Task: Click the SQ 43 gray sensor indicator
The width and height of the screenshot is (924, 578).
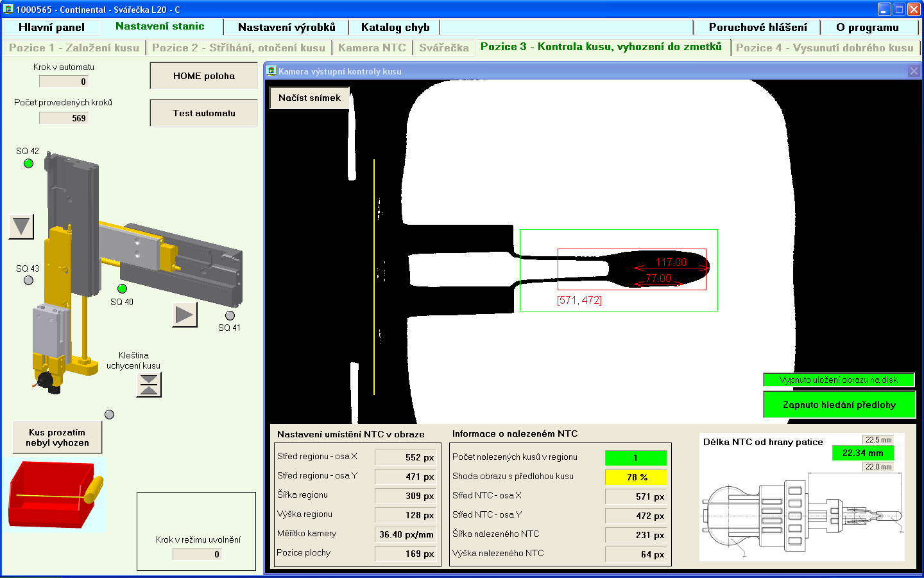Action: pos(28,281)
